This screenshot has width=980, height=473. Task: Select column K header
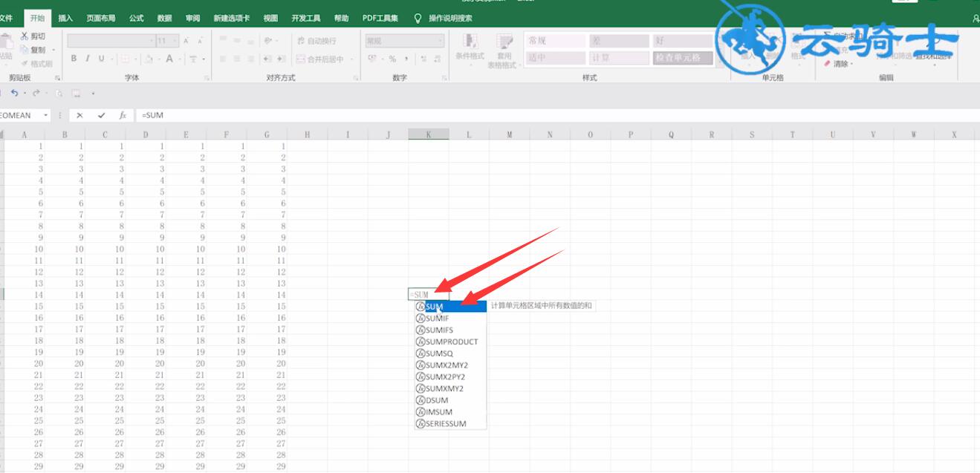pos(429,134)
